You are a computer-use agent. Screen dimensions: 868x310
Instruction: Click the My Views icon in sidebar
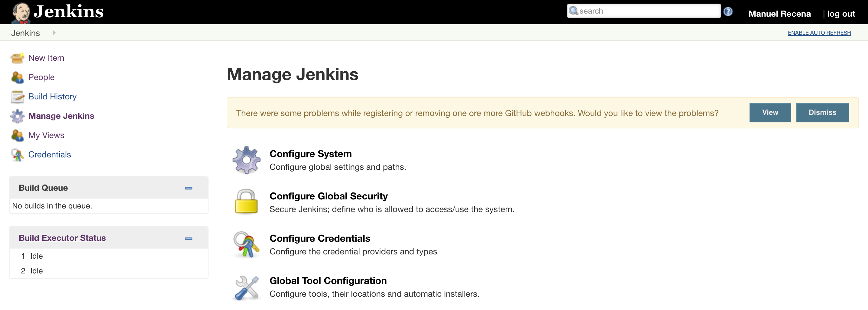point(17,135)
